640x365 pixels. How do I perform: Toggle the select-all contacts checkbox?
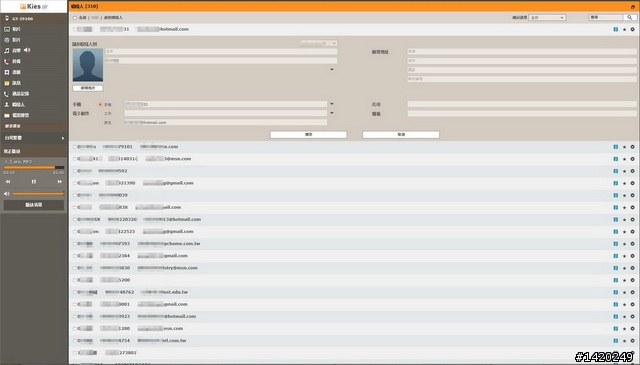pyautogui.click(x=75, y=18)
